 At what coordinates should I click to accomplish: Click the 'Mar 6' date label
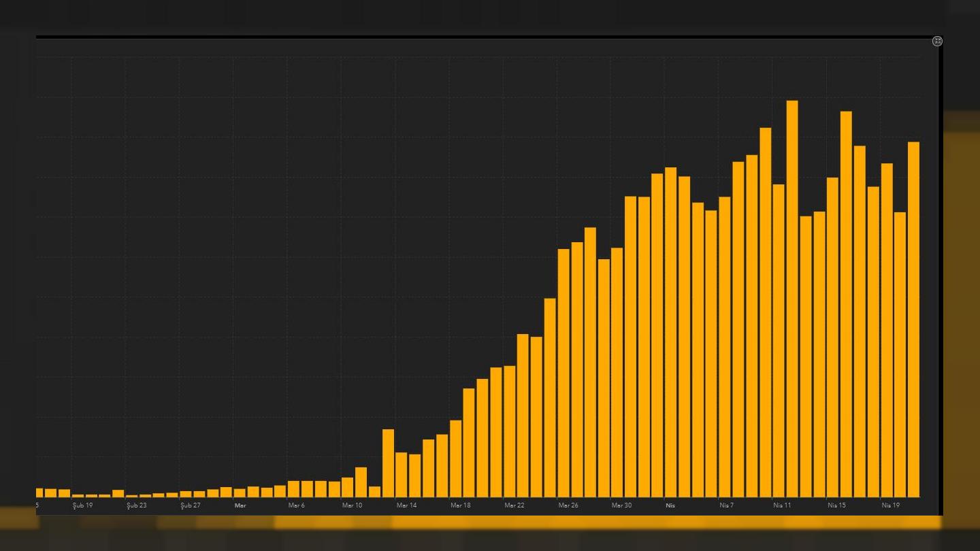click(296, 505)
